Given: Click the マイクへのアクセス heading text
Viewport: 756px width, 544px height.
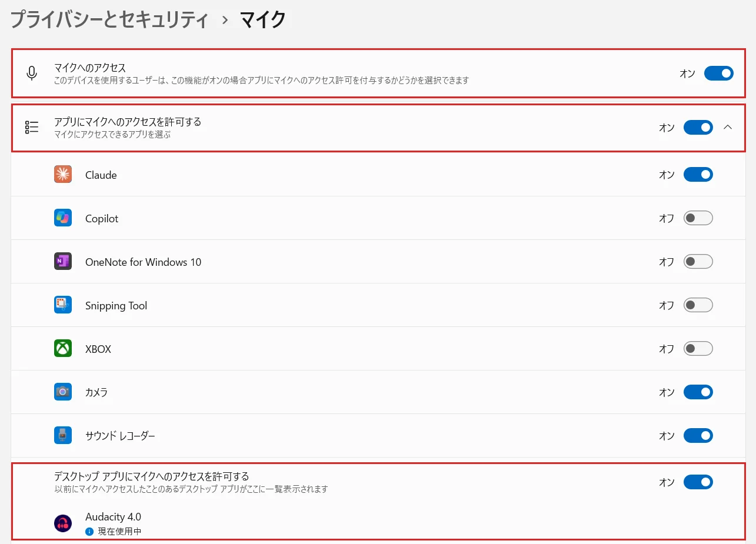Looking at the screenshot, I should point(90,68).
